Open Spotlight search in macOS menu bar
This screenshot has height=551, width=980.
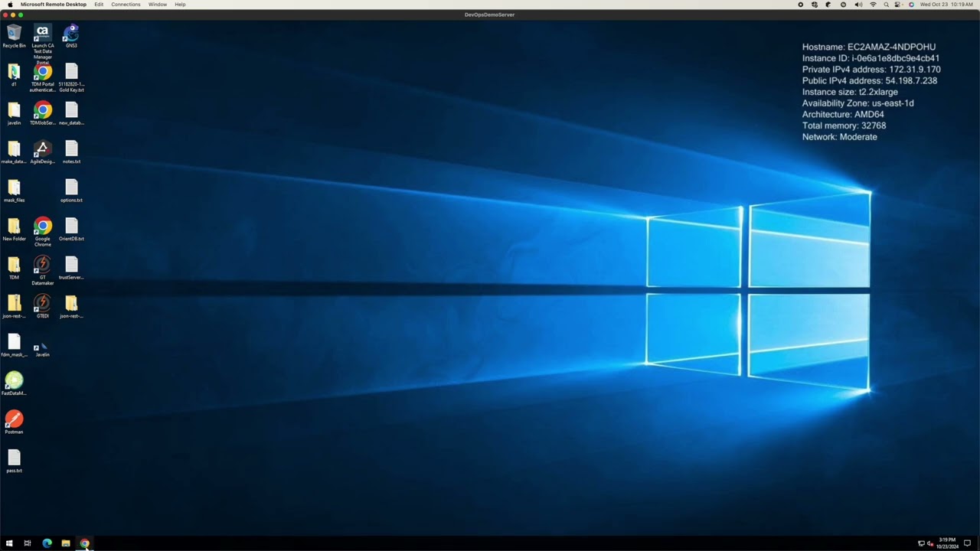point(887,5)
